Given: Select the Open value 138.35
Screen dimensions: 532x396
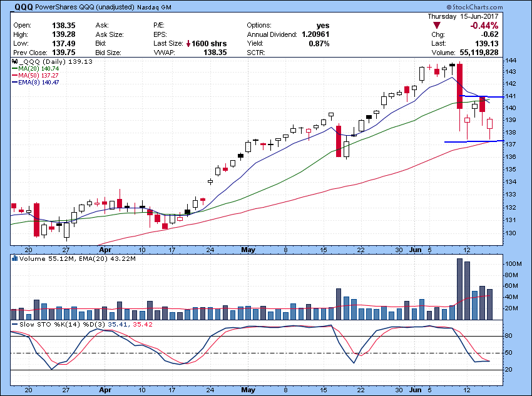Looking at the screenshot, I should click(63, 26).
